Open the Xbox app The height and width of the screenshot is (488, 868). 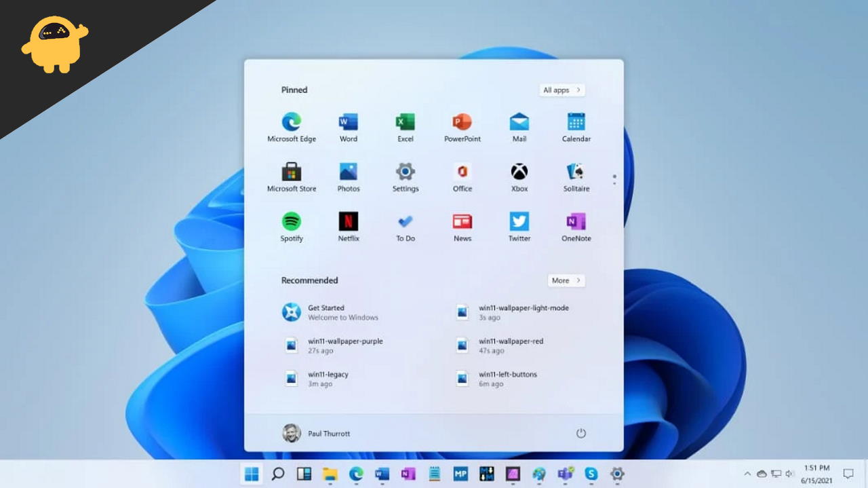coord(519,177)
